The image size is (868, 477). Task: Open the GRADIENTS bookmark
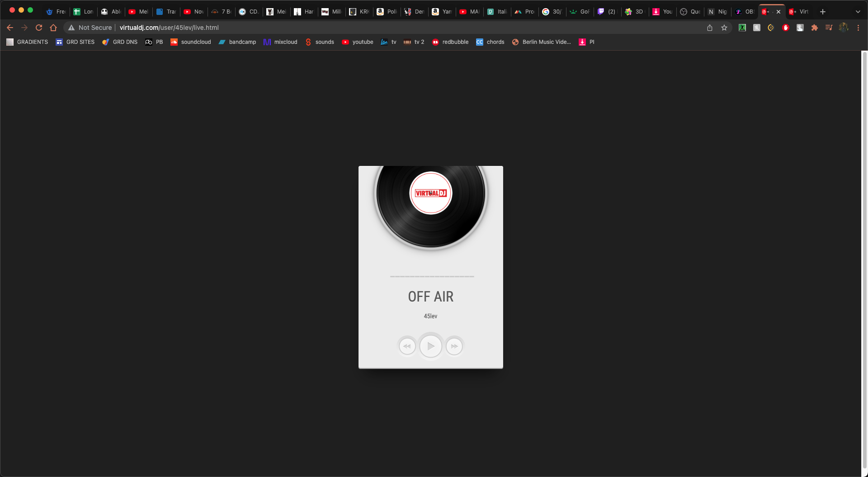click(27, 42)
